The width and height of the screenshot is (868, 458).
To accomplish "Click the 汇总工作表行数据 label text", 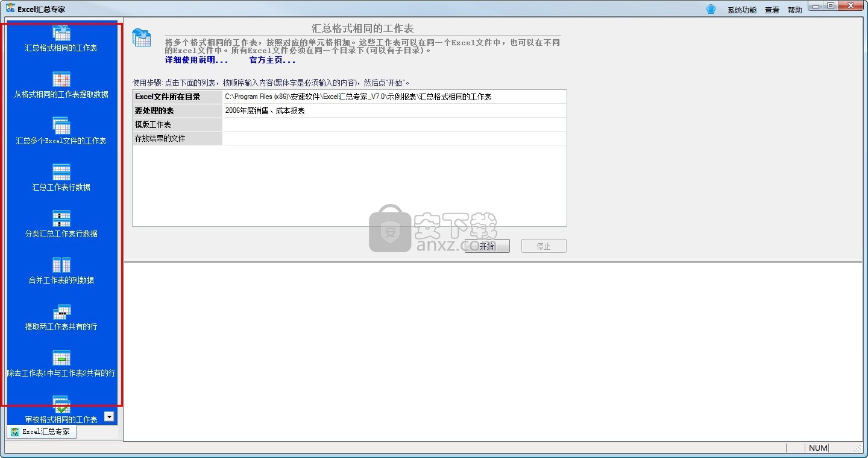I will point(61,187).
